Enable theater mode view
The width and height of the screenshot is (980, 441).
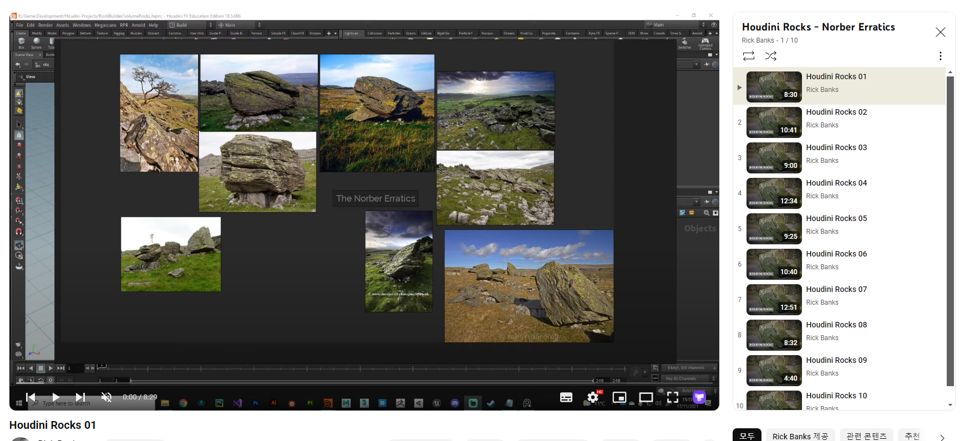tap(646, 397)
